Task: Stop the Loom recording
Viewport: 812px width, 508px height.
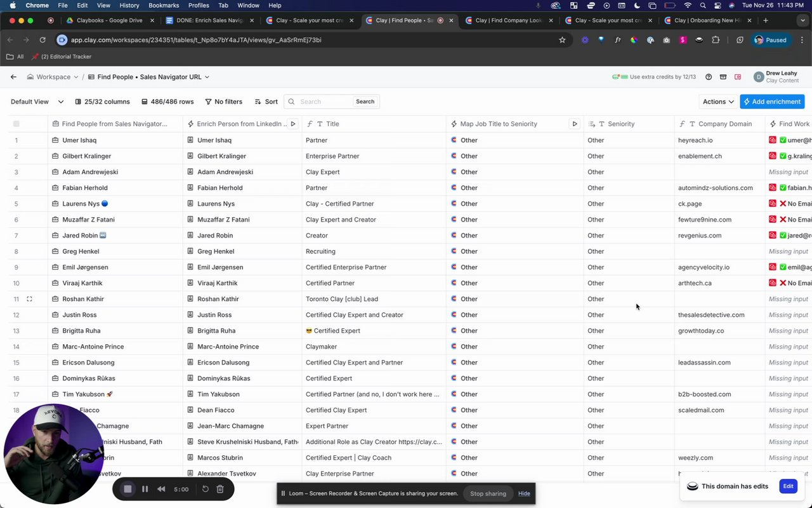Action: [x=128, y=489]
